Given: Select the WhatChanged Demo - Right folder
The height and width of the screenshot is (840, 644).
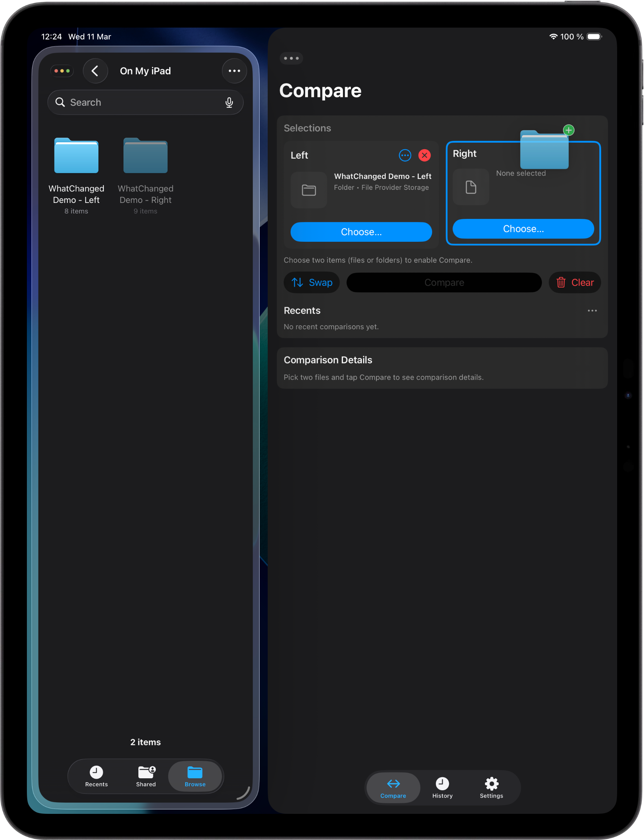Looking at the screenshot, I should 145,175.
